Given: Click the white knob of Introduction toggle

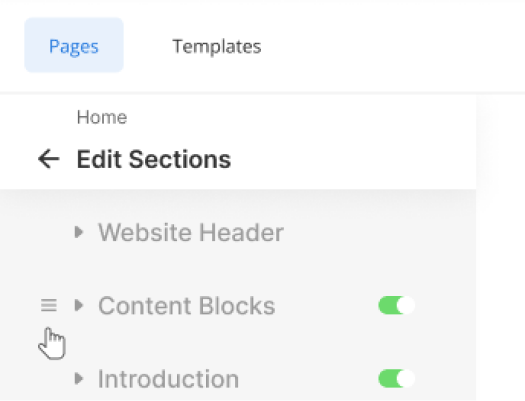Looking at the screenshot, I should click(x=406, y=379).
